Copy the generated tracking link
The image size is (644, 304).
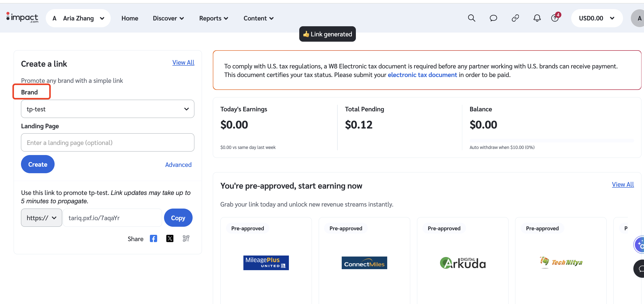pyautogui.click(x=178, y=218)
